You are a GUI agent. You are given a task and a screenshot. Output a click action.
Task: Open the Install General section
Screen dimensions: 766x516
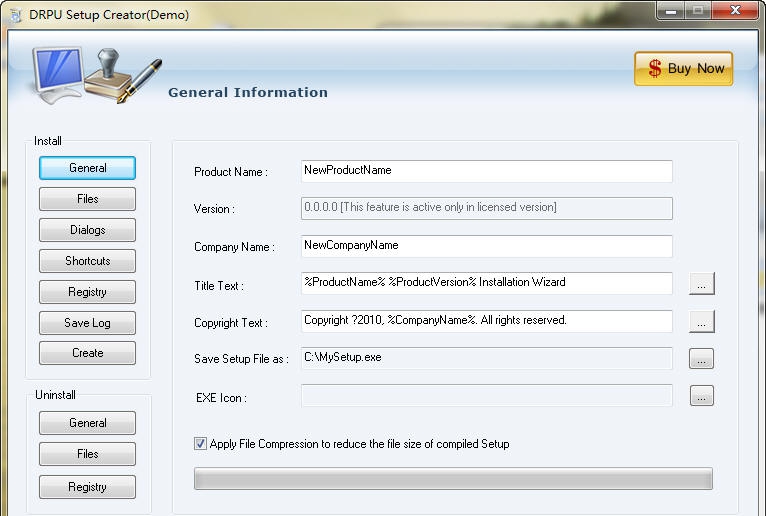pos(87,168)
